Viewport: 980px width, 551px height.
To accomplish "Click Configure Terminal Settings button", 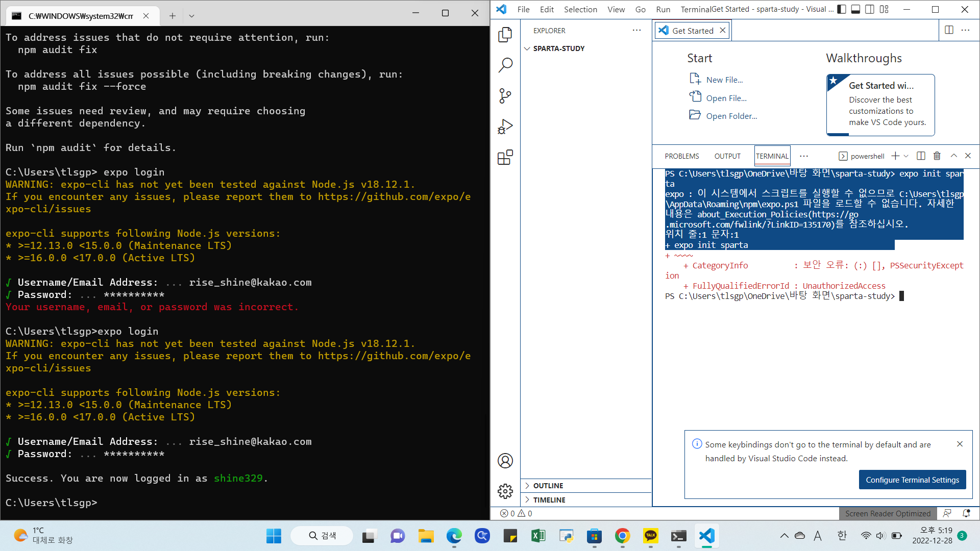I will (912, 480).
